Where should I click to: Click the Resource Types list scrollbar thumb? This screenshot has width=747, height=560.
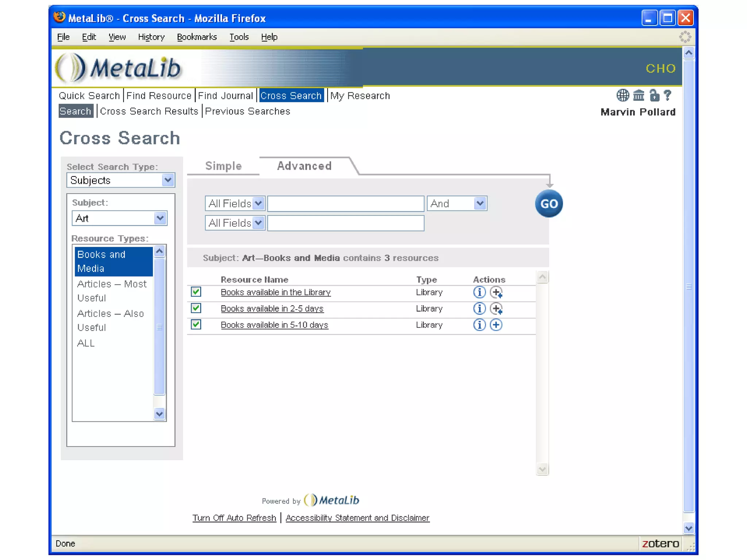(159, 326)
